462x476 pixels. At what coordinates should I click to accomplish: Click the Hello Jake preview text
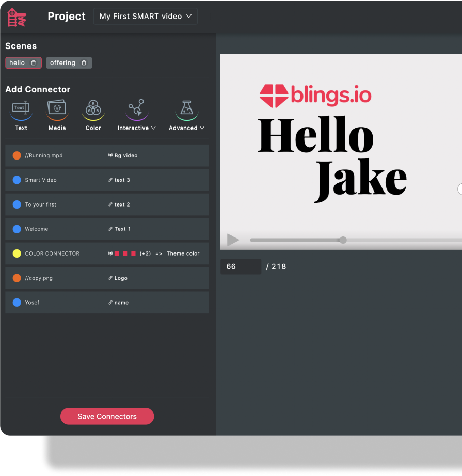[x=332, y=158]
